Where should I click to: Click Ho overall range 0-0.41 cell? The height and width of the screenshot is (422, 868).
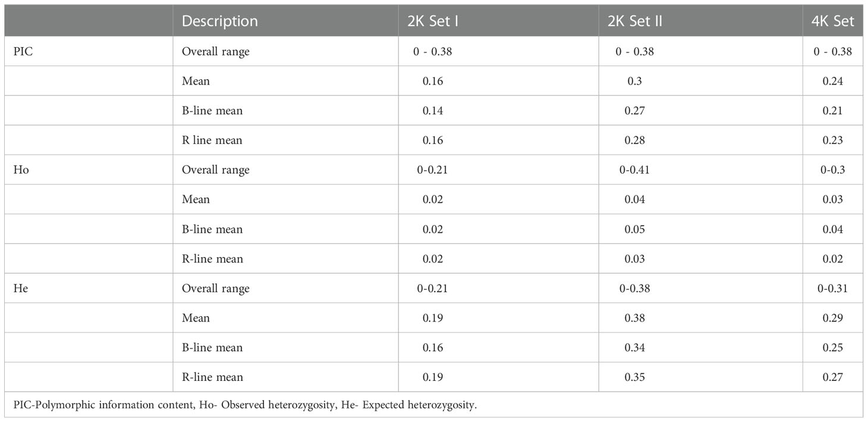click(634, 170)
